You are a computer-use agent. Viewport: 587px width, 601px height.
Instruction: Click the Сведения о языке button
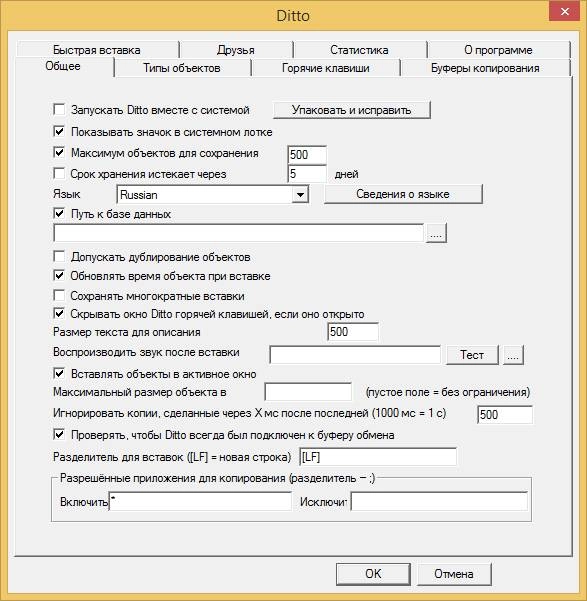[403, 194]
